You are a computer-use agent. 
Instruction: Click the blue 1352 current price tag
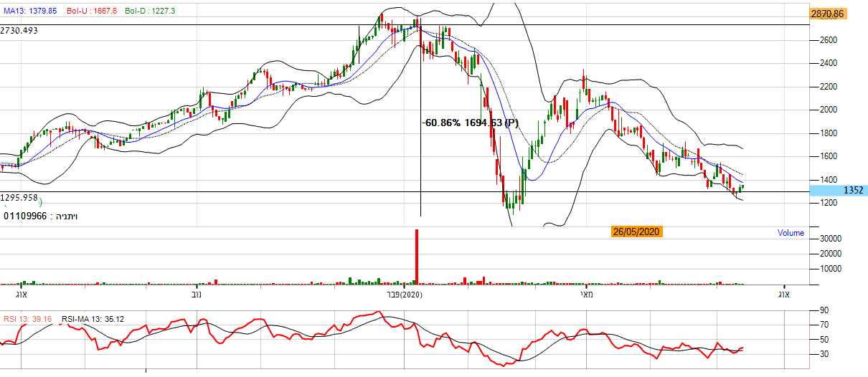(x=836, y=191)
